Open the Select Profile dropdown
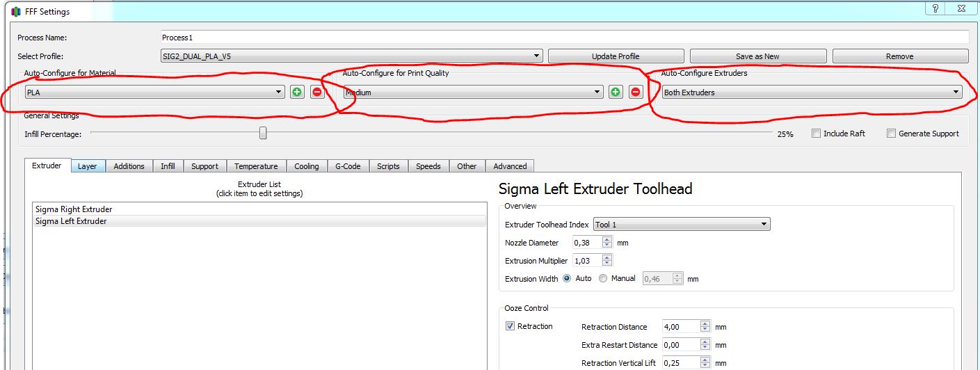 point(351,56)
